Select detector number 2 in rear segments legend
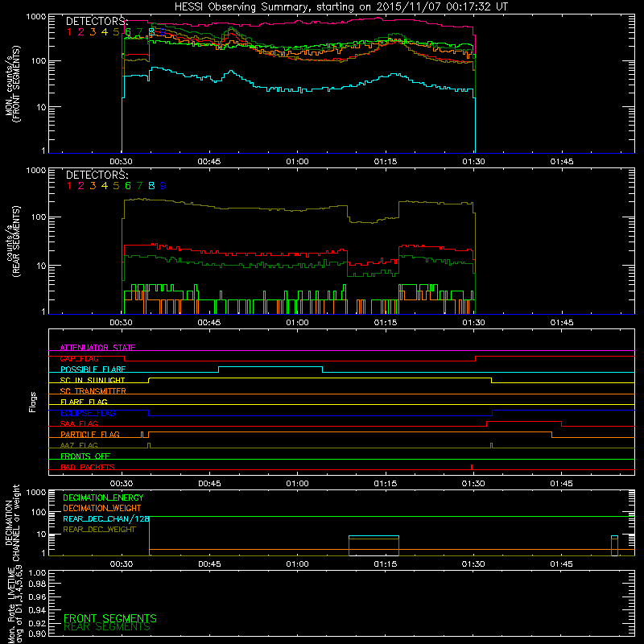Screen dimensions: 644x644 pyautogui.click(x=81, y=186)
